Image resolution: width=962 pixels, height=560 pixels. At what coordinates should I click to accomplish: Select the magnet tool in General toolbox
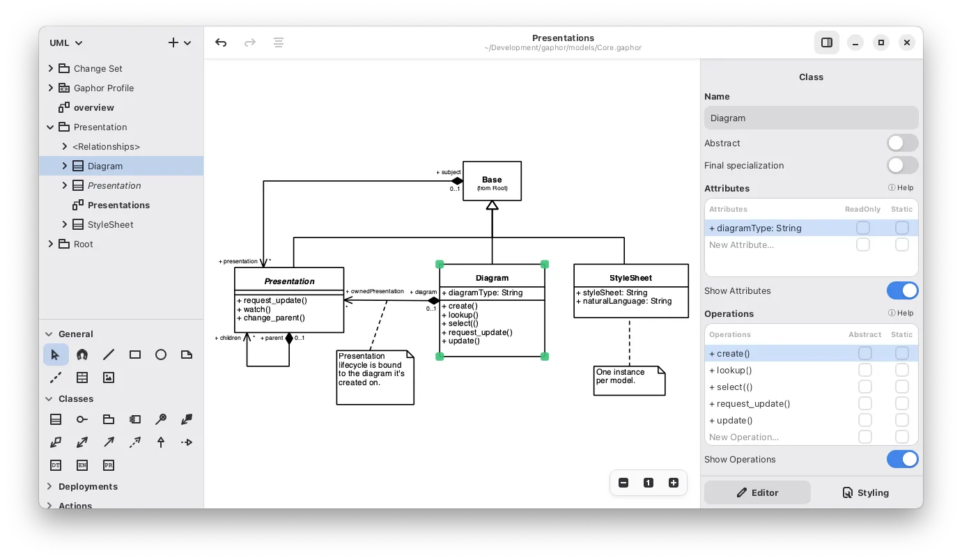(82, 355)
